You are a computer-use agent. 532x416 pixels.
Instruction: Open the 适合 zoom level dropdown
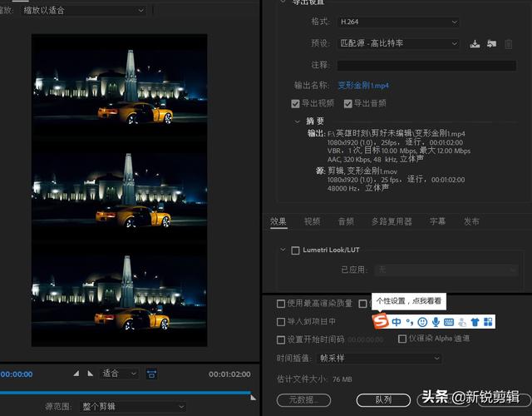(119, 374)
